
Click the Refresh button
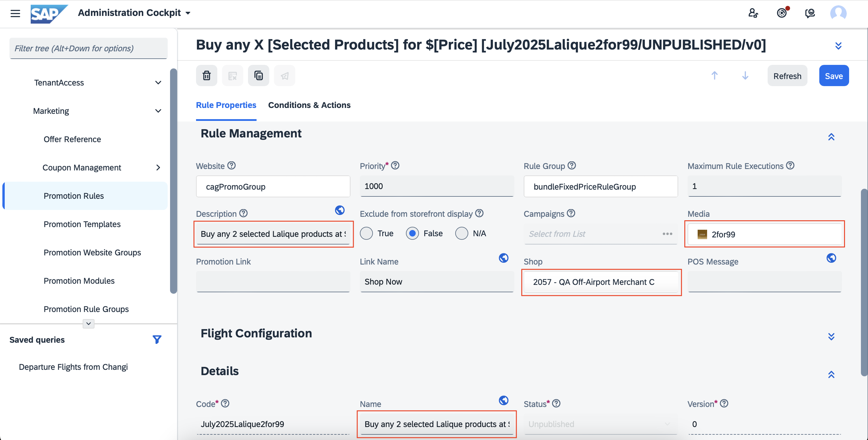click(x=787, y=75)
